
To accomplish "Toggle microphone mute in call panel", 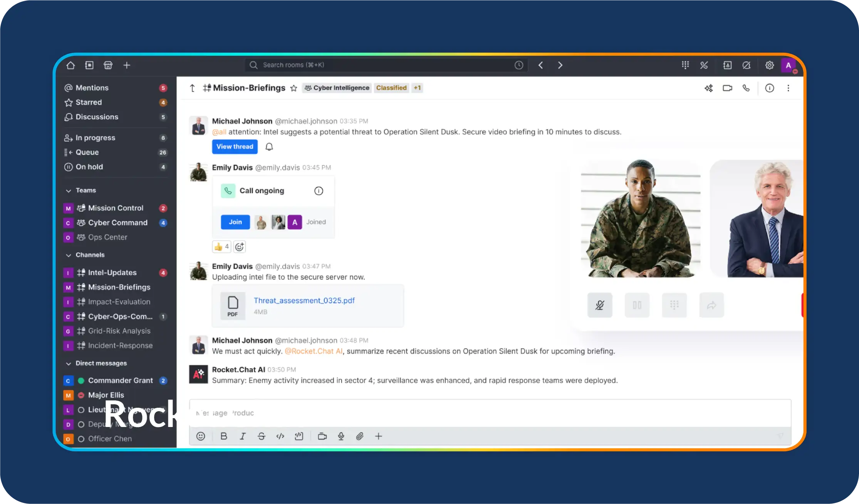I will [599, 305].
